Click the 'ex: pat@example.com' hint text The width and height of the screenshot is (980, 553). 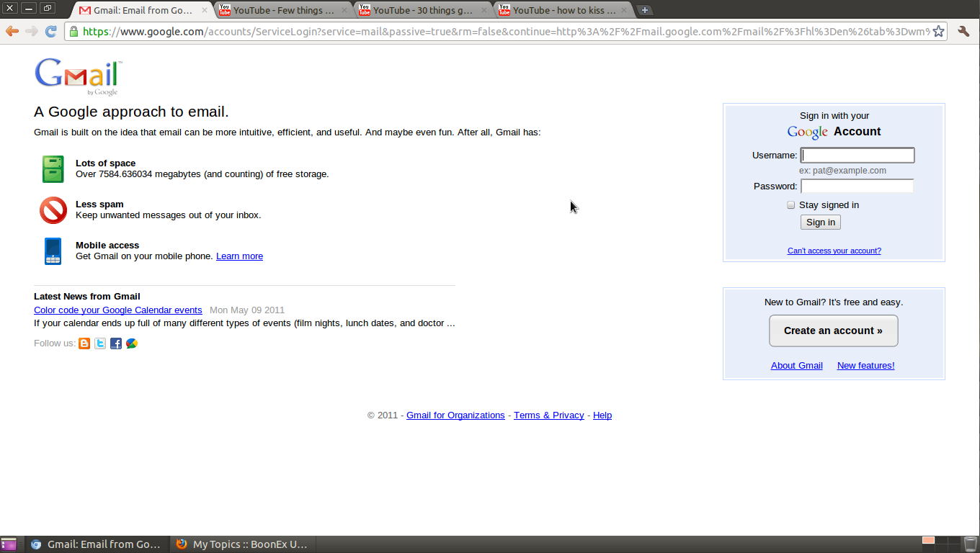(x=843, y=171)
